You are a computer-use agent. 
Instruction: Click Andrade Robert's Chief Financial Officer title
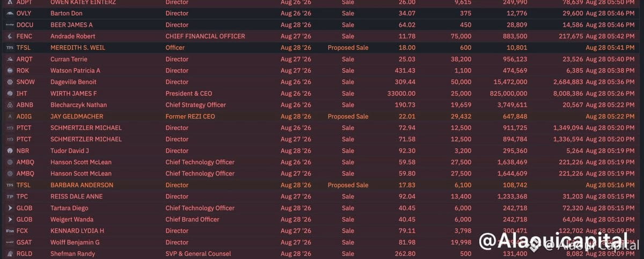click(x=205, y=36)
